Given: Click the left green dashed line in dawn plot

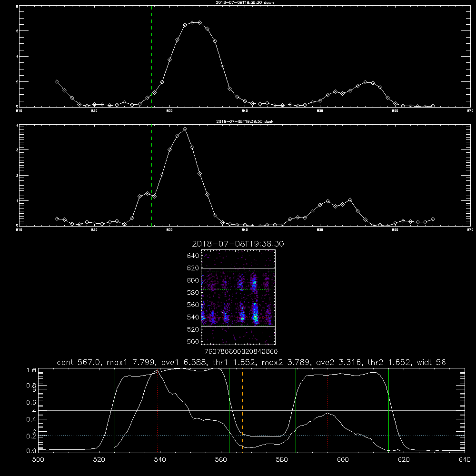Looking at the screenshot, I should 151,56.
